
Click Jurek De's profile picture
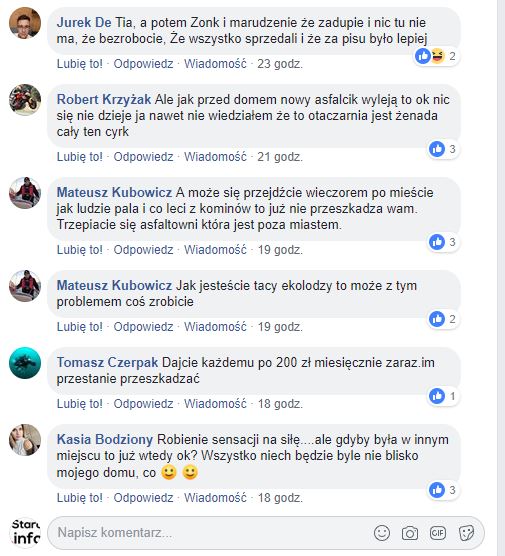coord(25,23)
